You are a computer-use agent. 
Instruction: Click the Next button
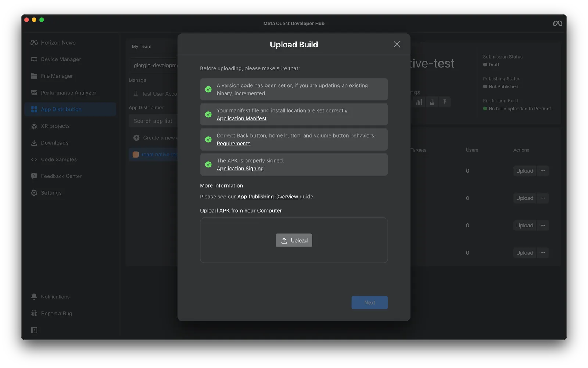pos(370,302)
